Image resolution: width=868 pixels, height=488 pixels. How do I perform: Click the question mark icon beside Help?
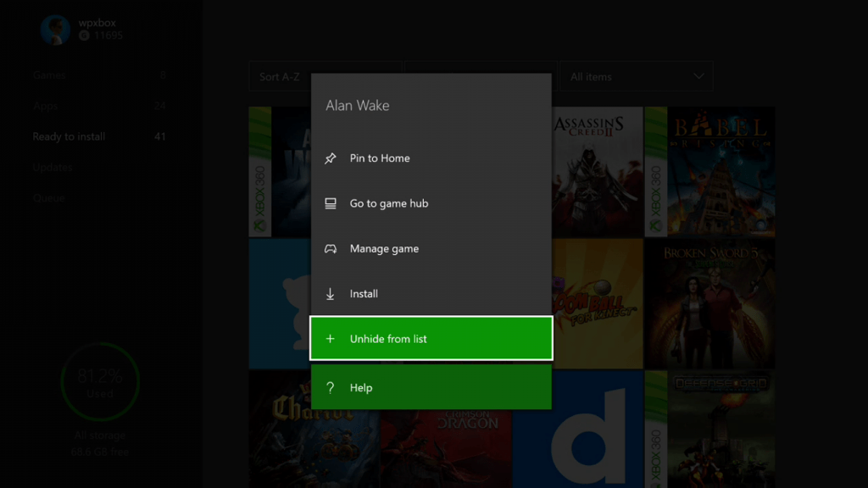pos(331,388)
